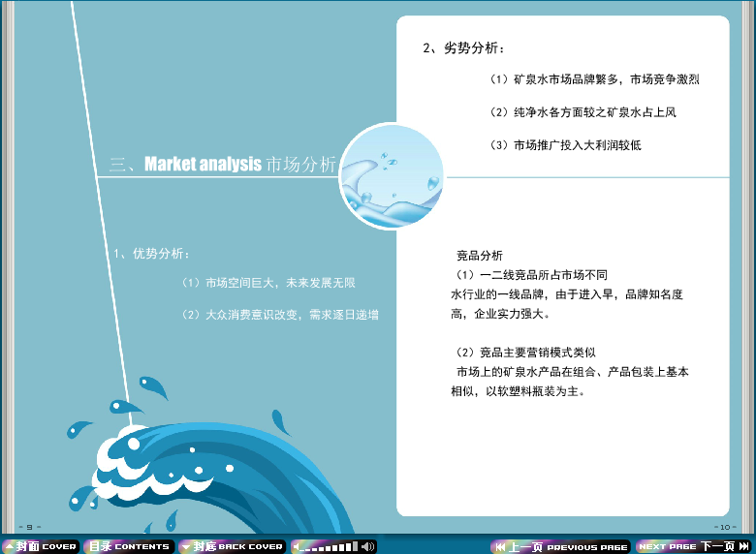Go to the 封底 Back Cover
The height and width of the screenshot is (554, 756).
[x=233, y=546]
